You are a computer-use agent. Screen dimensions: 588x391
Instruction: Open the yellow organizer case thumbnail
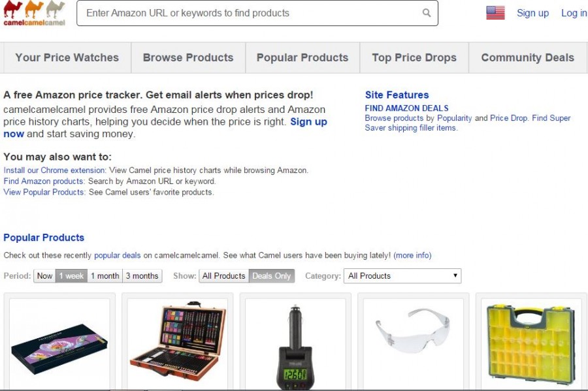[531, 343]
